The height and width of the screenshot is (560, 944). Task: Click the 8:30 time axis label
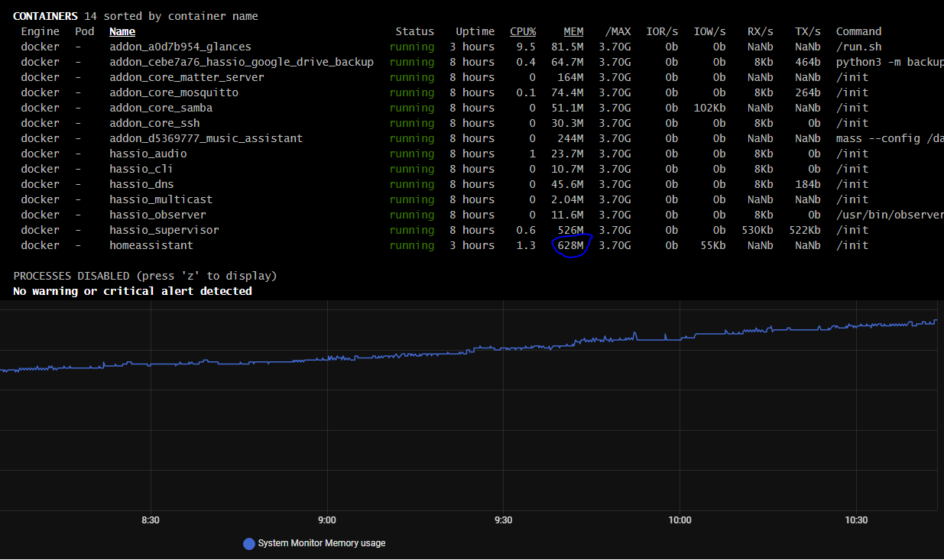151,520
